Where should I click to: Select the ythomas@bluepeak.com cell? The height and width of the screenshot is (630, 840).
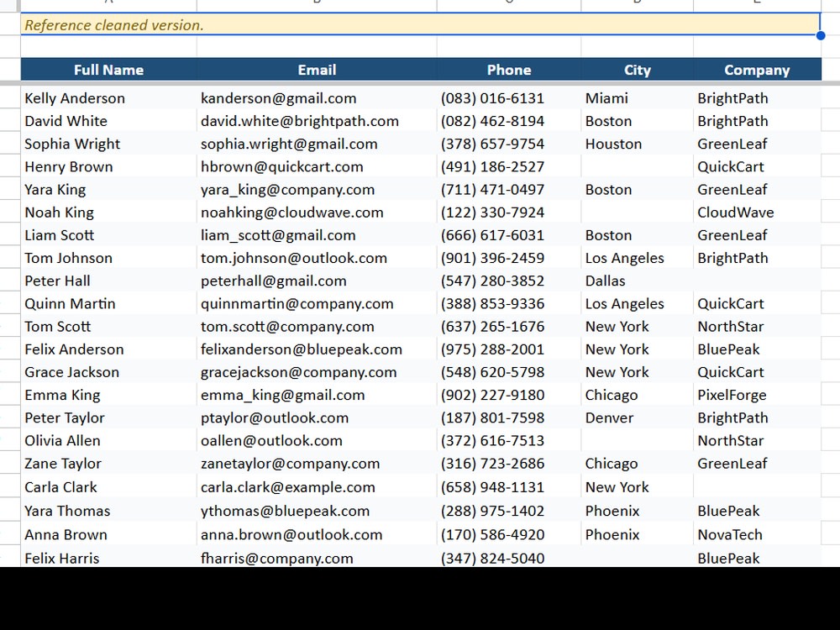(317, 511)
